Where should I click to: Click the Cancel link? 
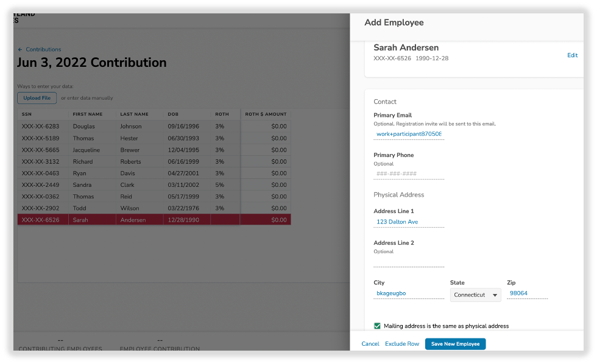click(x=370, y=343)
